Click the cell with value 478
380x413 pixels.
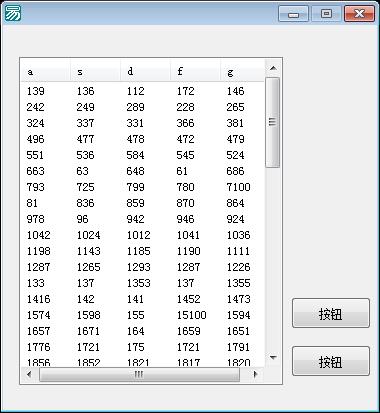(135, 139)
